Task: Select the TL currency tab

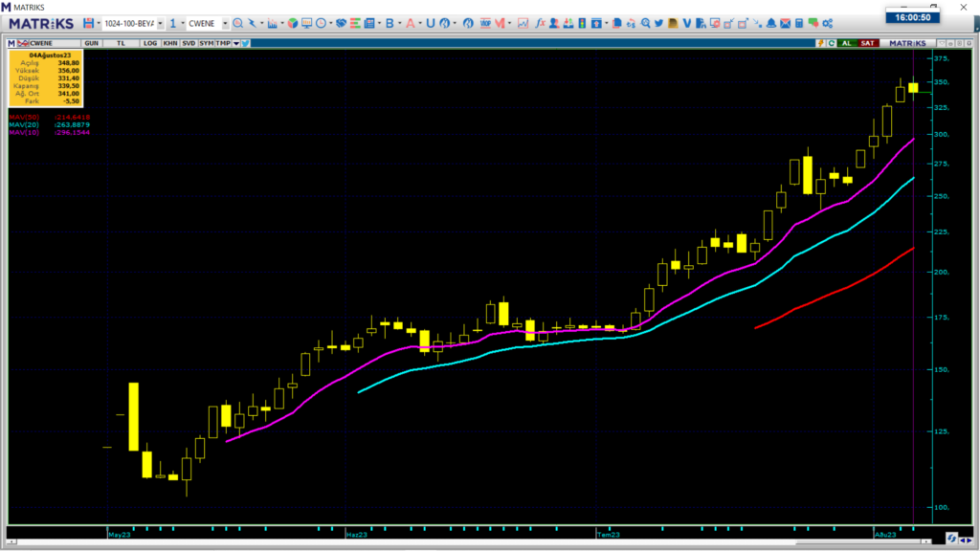Action: (122, 43)
